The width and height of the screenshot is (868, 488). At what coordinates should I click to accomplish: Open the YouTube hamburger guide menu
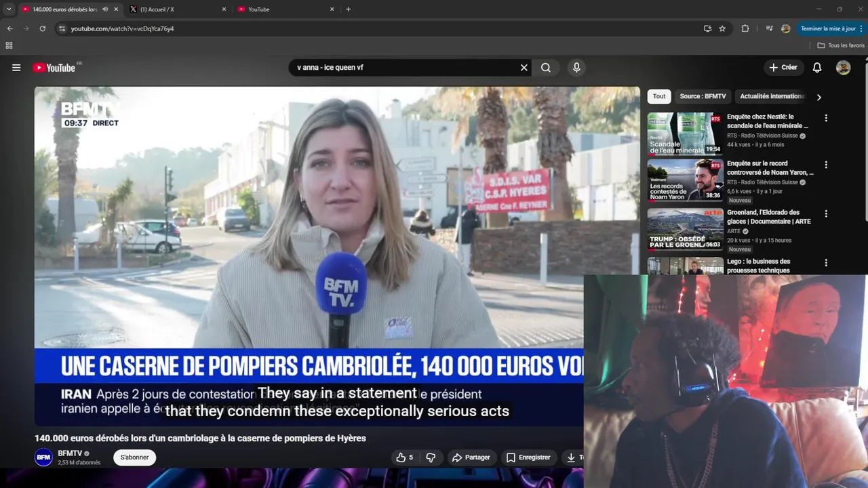click(16, 68)
